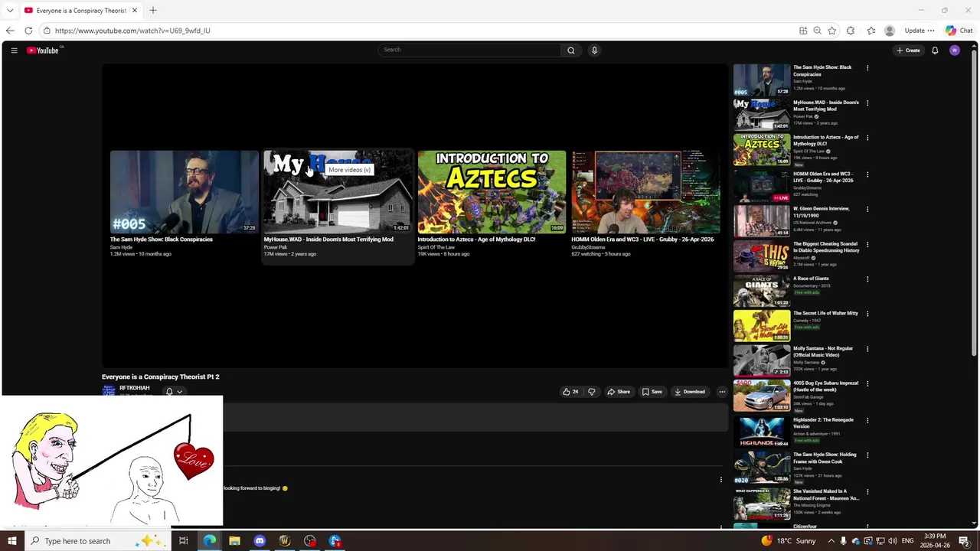Click the search magnifier button
Viewport: 980px width, 551px height.
pyautogui.click(x=570, y=51)
